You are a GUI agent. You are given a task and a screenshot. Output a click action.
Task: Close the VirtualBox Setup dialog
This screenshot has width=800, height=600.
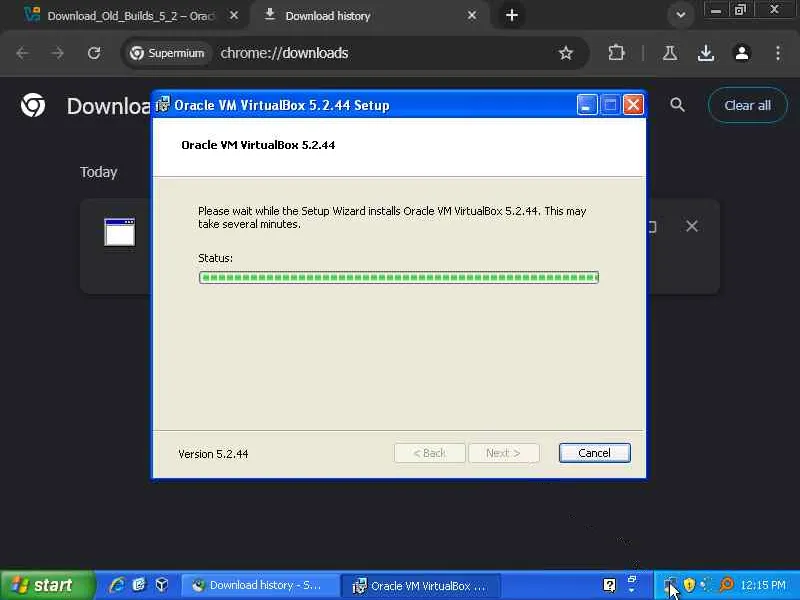pos(633,105)
